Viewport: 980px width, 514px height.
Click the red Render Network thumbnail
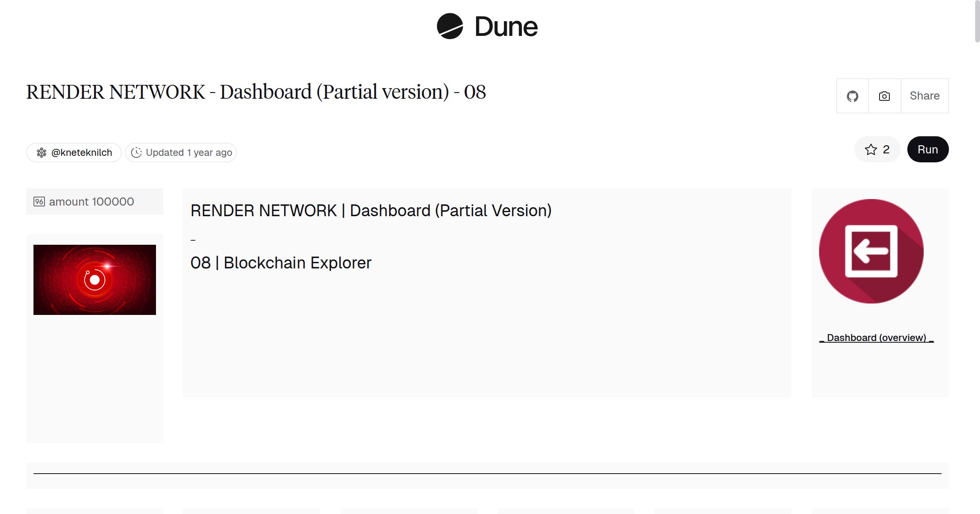coord(95,279)
